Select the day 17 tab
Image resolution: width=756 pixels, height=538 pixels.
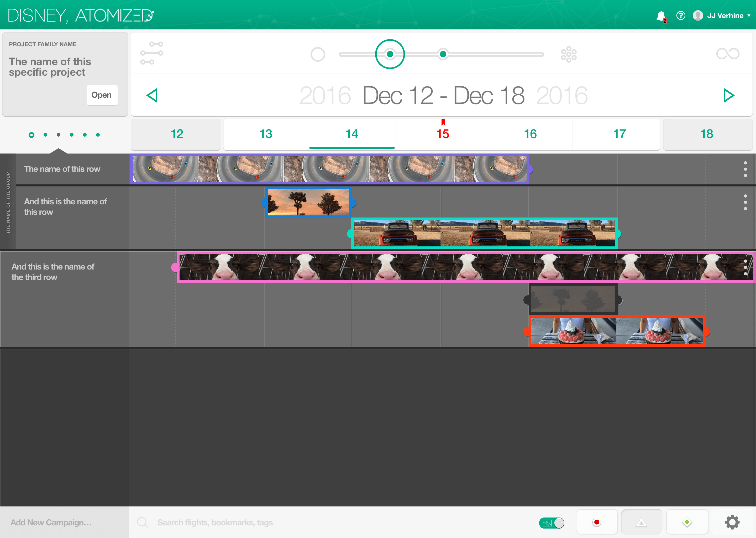point(619,134)
